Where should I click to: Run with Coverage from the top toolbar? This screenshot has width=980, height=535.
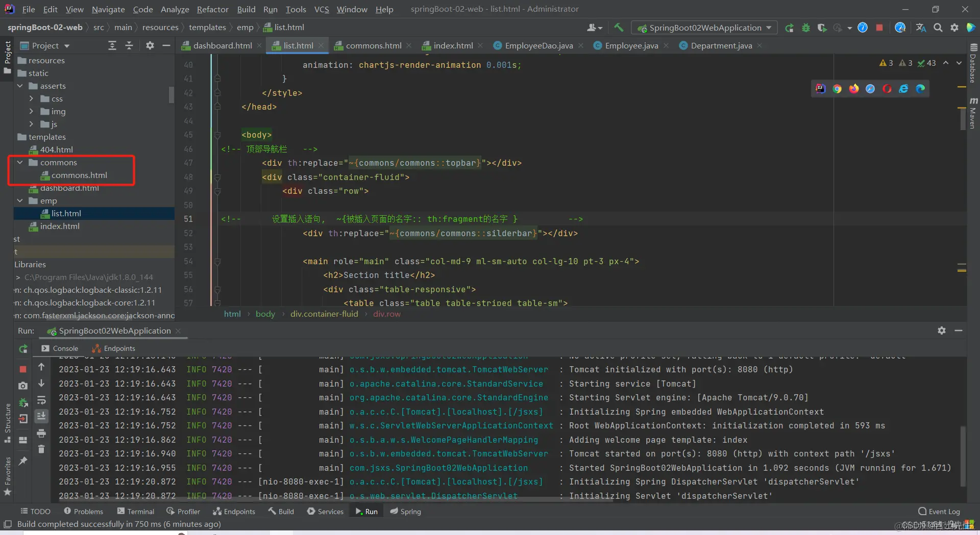tap(822, 28)
